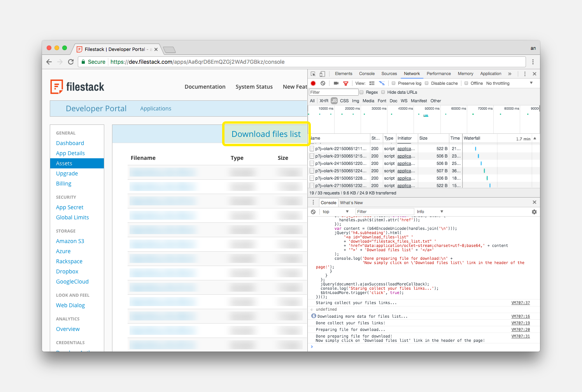
Task: Clear the console with the clear icon
Action: 313,212
